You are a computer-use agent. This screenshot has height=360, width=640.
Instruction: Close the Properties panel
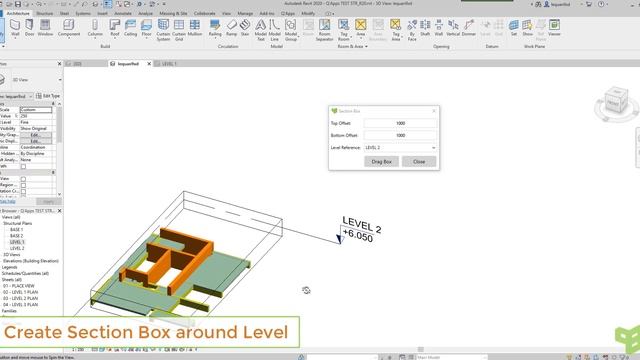(x=60, y=64)
